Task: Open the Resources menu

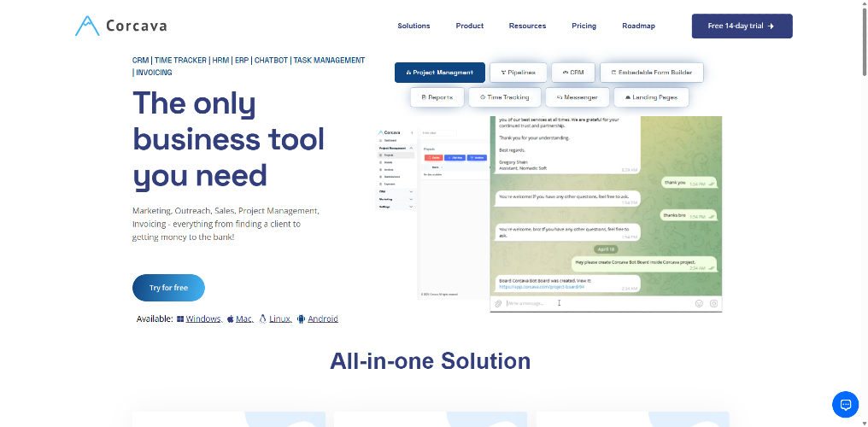Action: click(528, 26)
